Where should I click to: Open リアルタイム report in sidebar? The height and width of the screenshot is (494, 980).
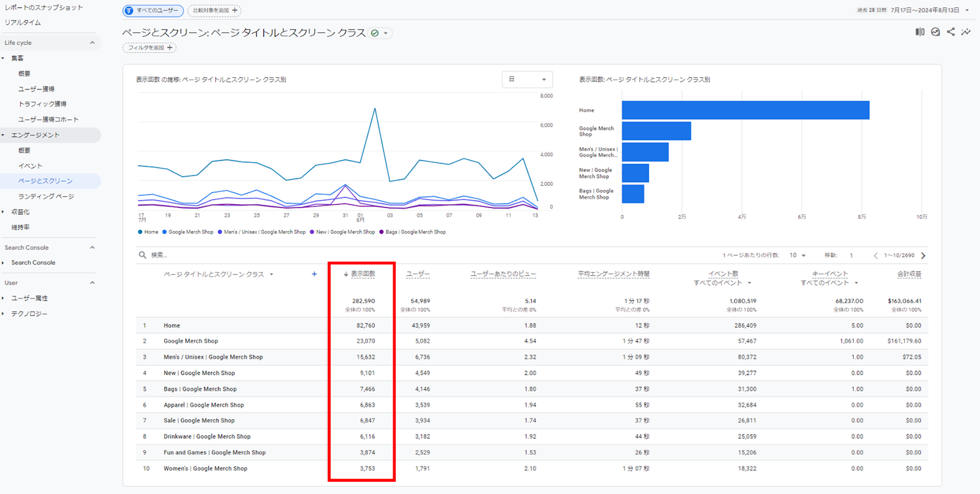pyautogui.click(x=23, y=23)
